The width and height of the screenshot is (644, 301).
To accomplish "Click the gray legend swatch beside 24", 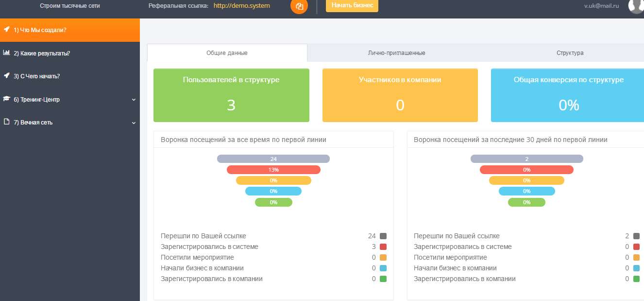I will tap(383, 236).
